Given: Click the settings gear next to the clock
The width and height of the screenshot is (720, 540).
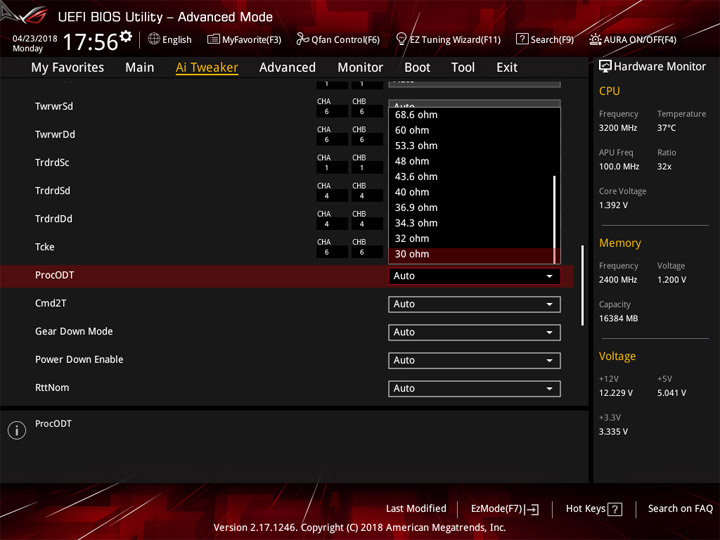Looking at the screenshot, I should click(x=126, y=36).
